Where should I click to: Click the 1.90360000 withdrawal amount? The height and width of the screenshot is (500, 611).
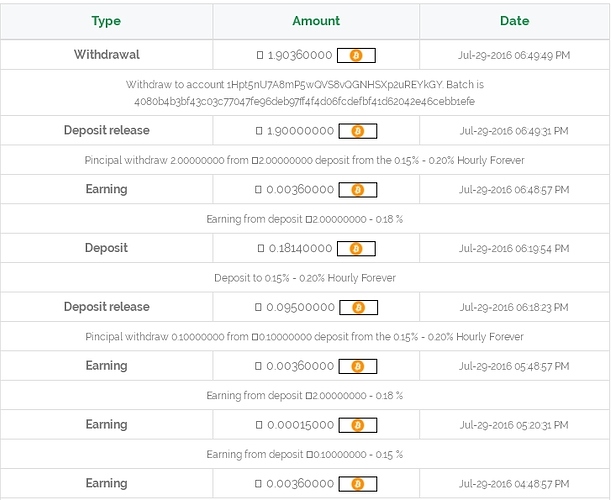(x=300, y=55)
